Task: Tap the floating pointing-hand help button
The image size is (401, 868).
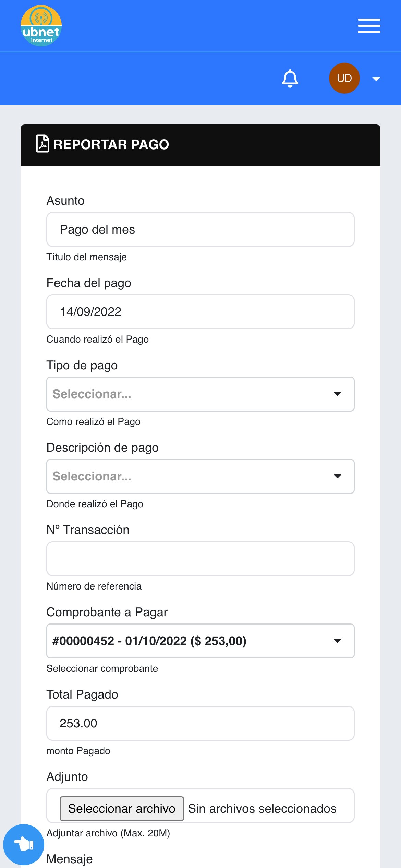Action: [x=24, y=844]
